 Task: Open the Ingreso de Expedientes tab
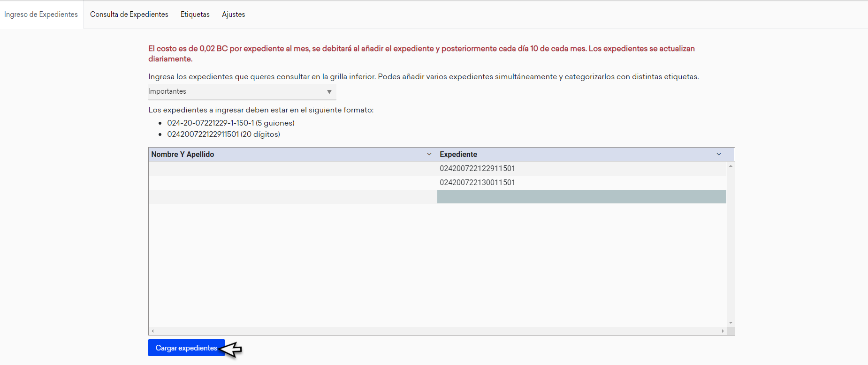(x=41, y=15)
